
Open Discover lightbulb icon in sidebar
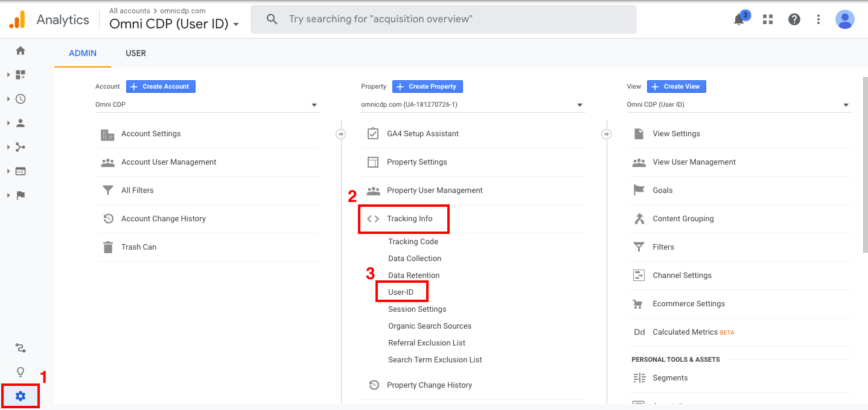(x=21, y=372)
